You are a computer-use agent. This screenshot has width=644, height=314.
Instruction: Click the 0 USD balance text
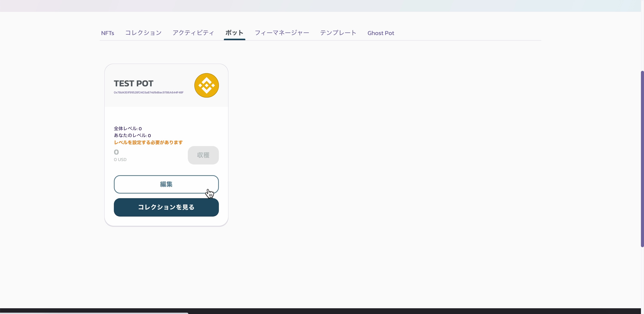(120, 160)
